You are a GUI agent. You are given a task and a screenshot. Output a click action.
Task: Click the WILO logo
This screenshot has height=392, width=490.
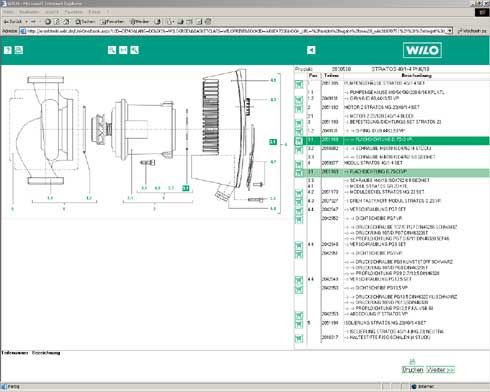pos(422,50)
